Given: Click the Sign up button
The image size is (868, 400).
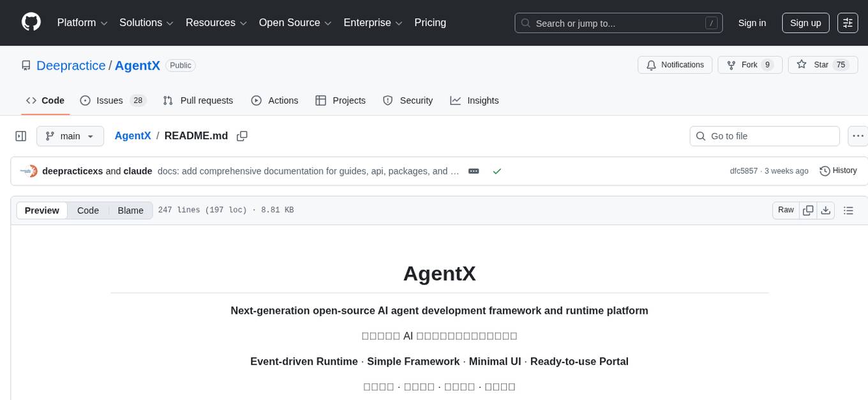Looking at the screenshot, I should 805,22.
